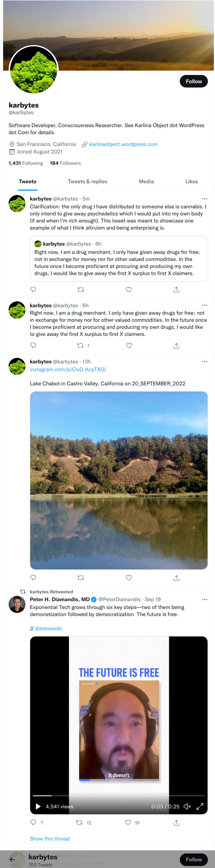Image resolution: width=215 pixels, height=868 pixels.
Task: Like the Lake Chabot photo tweet
Action: pyautogui.click(x=129, y=578)
